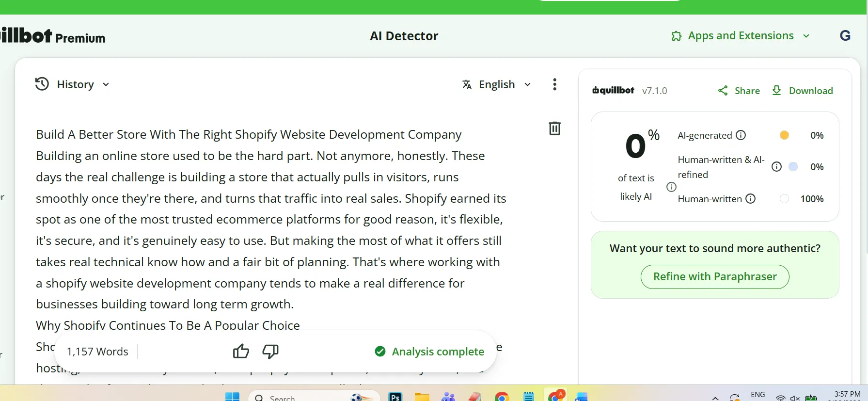Open Photoshop from the taskbar
The height and width of the screenshot is (401, 868).
coord(395,397)
